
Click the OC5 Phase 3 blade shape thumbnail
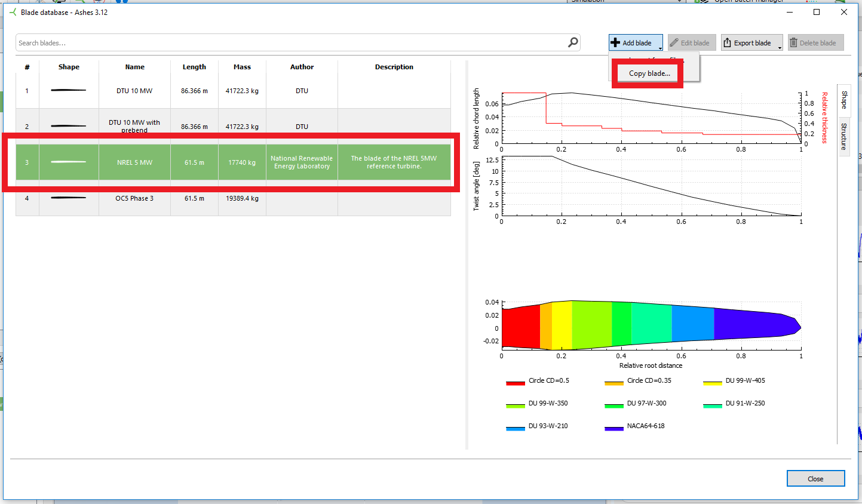(69, 198)
